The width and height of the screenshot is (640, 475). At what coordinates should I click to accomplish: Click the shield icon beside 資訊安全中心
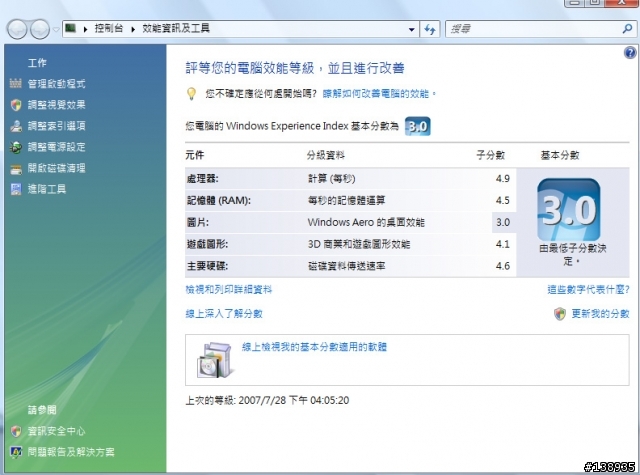pyautogui.click(x=16, y=431)
